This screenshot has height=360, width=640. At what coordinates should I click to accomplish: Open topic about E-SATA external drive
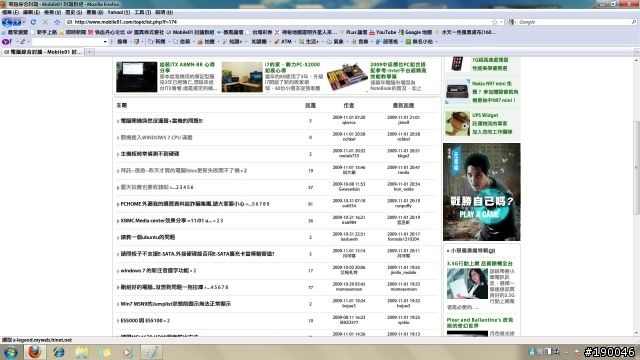[197, 254]
